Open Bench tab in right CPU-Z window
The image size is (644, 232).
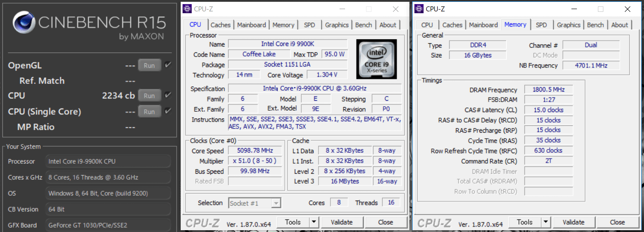(x=596, y=25)
